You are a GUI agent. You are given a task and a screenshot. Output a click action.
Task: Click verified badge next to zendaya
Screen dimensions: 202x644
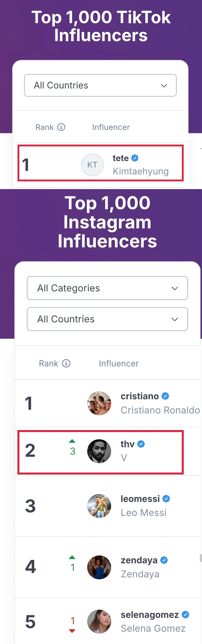(164, 560)
